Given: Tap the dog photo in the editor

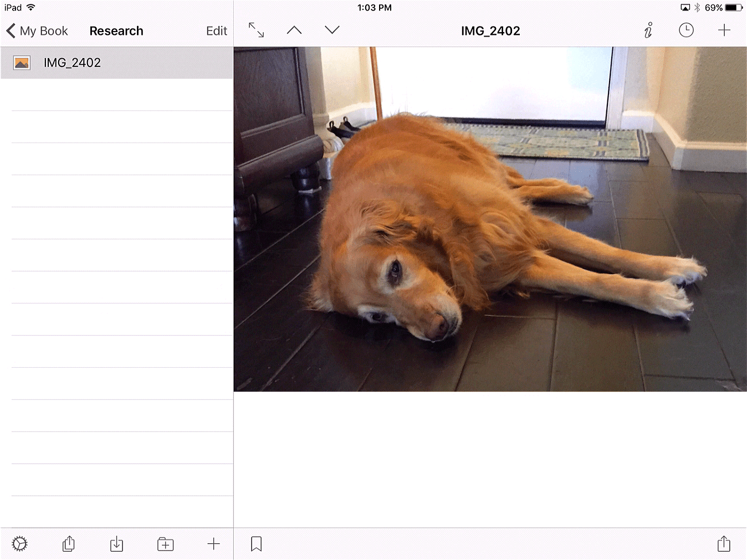Looking at the screenshot, I should tap(490, 219).
